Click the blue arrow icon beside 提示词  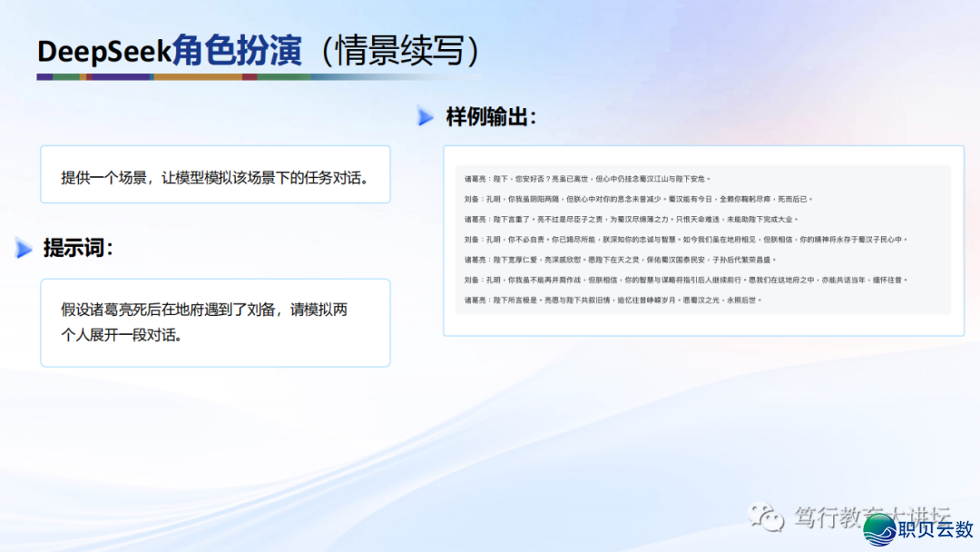point(24,248)
